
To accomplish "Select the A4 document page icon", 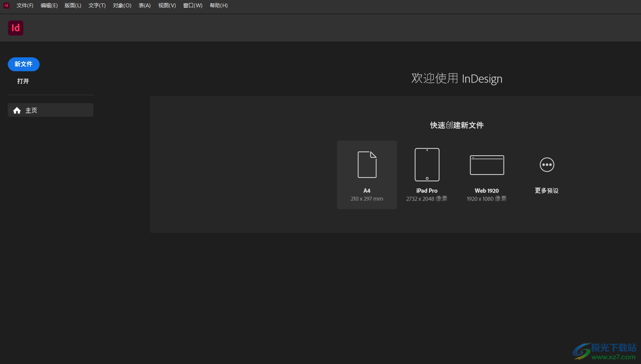I will click(x=367, y=165).
